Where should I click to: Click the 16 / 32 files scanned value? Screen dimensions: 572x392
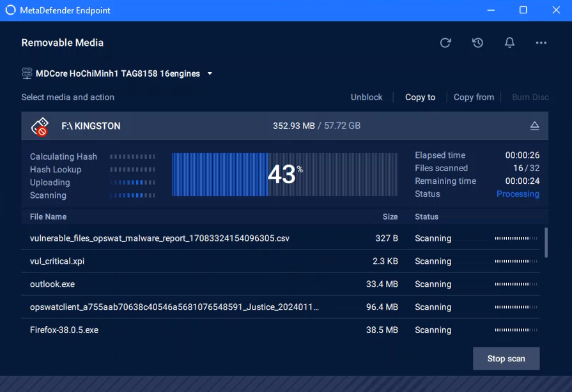(526, 168)
